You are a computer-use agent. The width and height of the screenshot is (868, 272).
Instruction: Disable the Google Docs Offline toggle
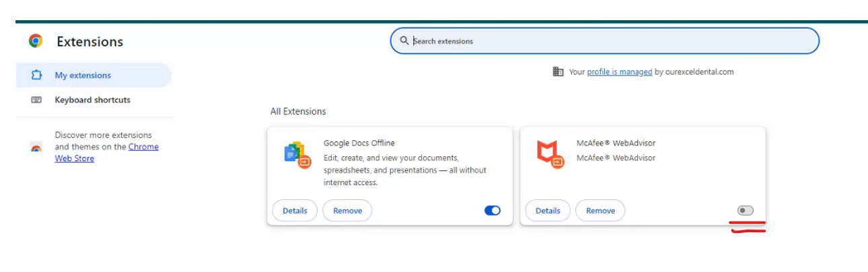493,211
